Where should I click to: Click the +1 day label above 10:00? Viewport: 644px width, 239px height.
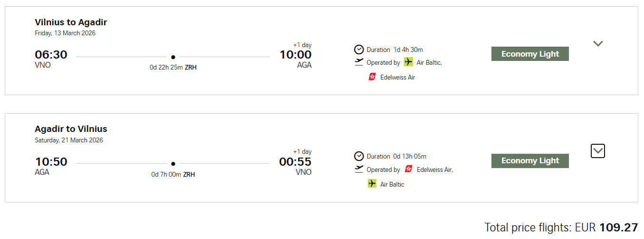point(302,45)
